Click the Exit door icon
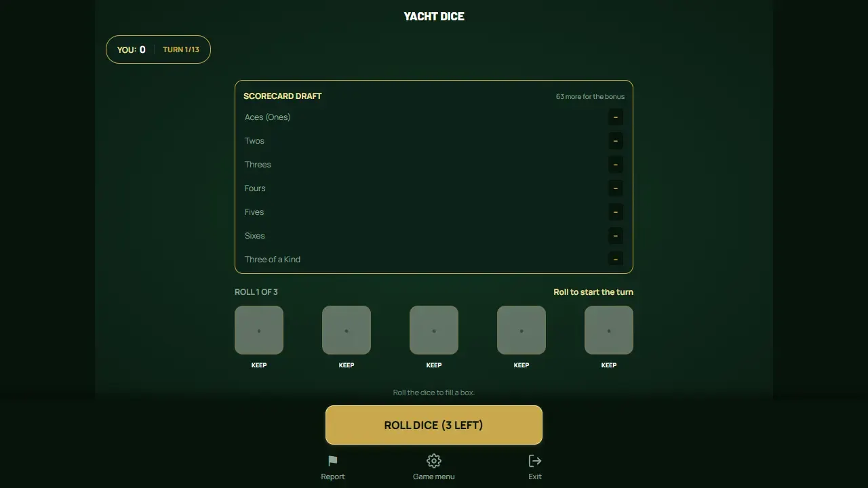 (535, 461)
